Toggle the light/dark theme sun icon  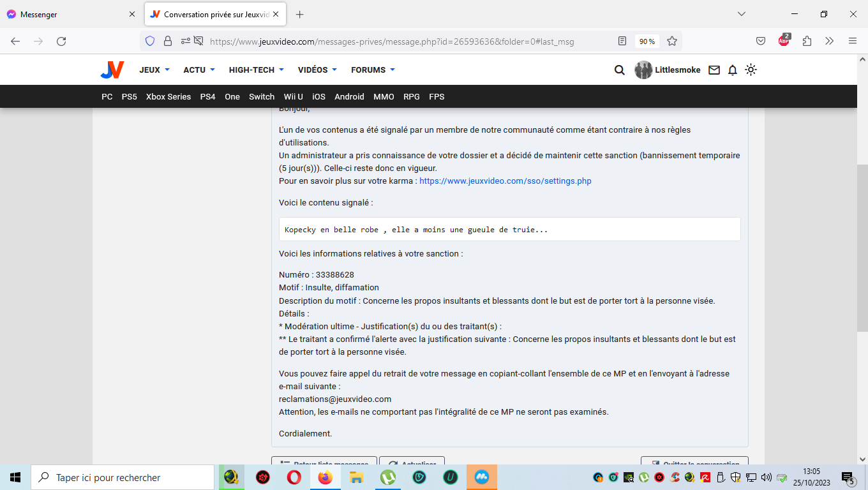click(x=751, y=70)
